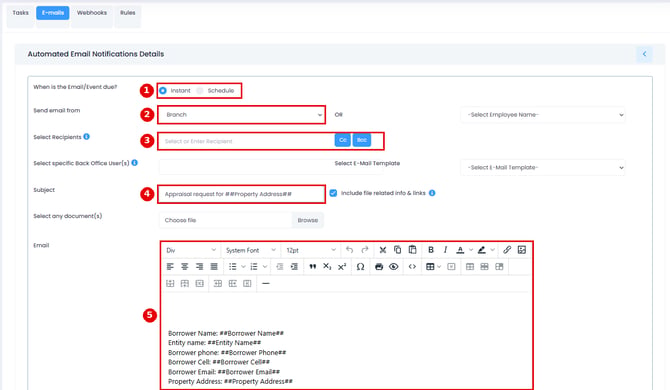Open the Branch send-from dropdown
Screen dimensions: 670x390
[242, 114]
